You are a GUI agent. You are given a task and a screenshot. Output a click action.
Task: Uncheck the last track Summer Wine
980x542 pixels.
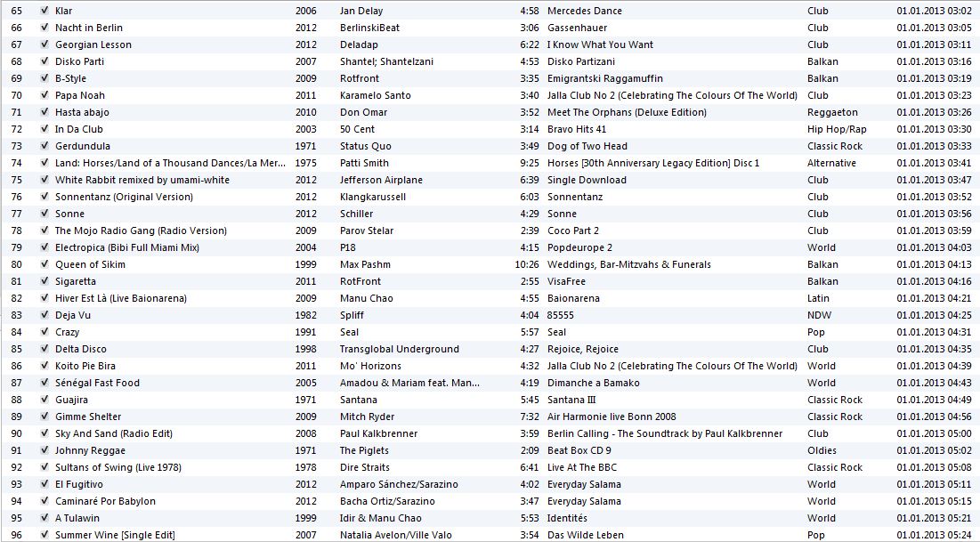[44, 535]
